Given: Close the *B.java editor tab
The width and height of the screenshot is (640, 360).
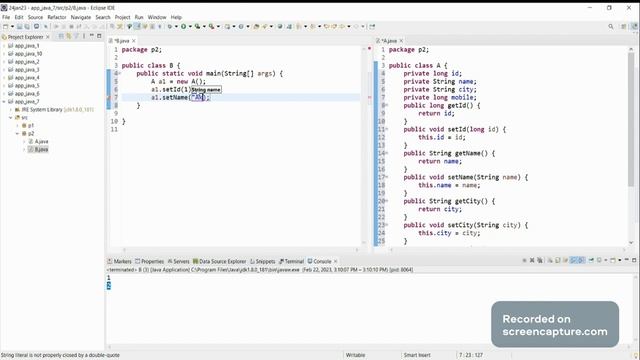Looking at the screenshot, I should [x=134, y=41].
